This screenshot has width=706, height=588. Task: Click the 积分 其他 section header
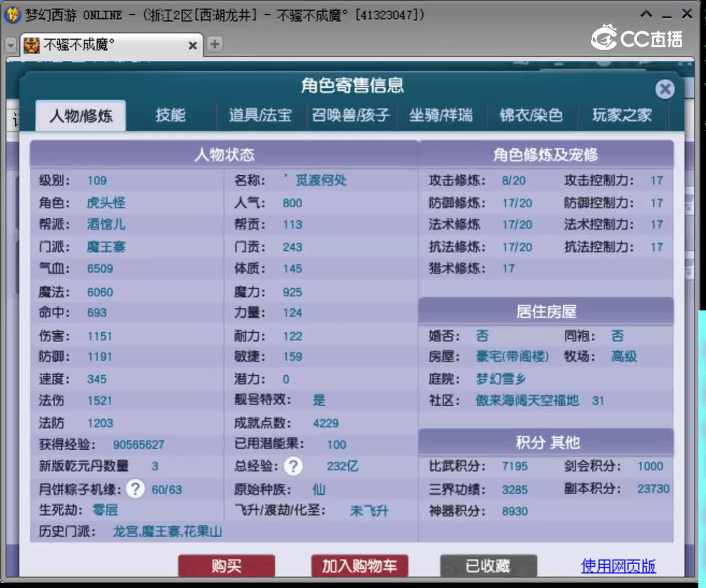pyautogui.click(x=546, y=442)
